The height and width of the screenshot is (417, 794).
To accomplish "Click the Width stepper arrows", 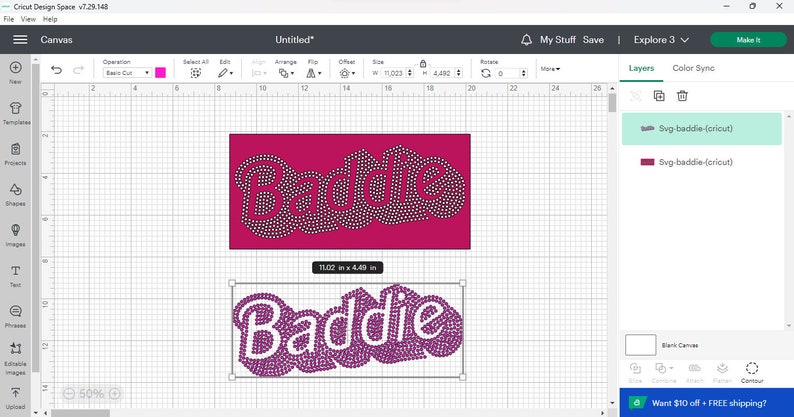I will pyautogui.click(x=410, y=73).
